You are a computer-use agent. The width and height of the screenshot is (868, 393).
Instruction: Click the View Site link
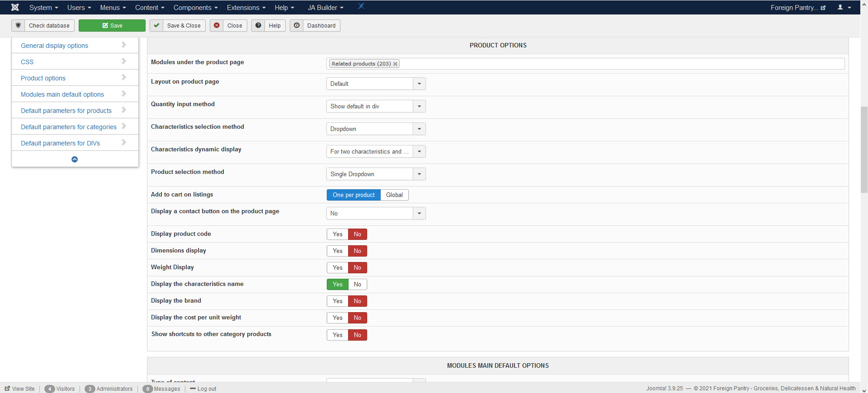[20, 389]
